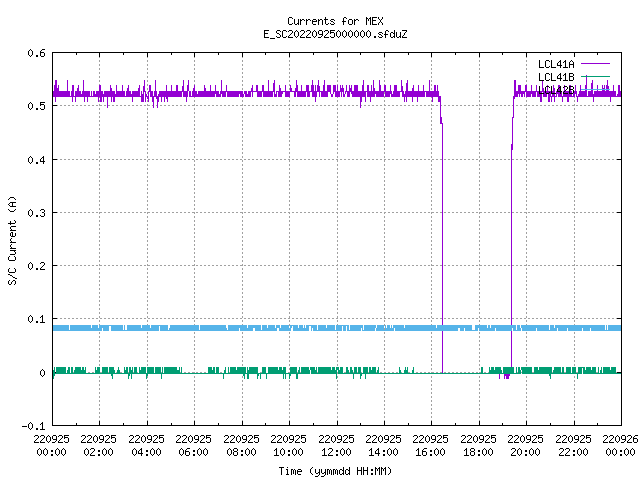Click the LCL41B legend label

556,77
